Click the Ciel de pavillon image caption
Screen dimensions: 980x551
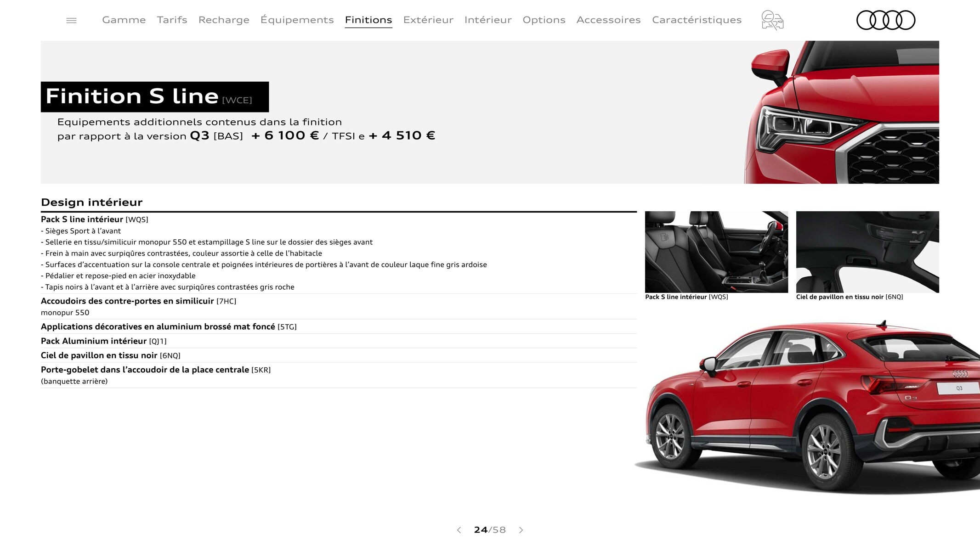tap(850, 297)
